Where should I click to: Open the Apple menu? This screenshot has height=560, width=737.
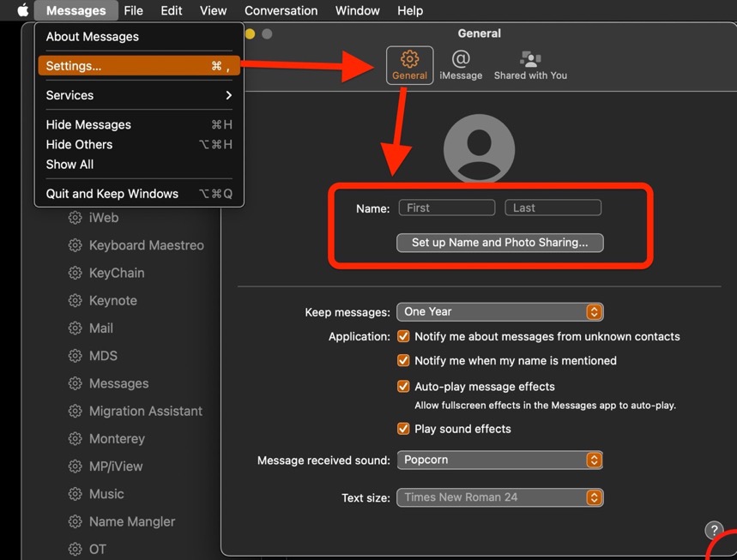23,10
